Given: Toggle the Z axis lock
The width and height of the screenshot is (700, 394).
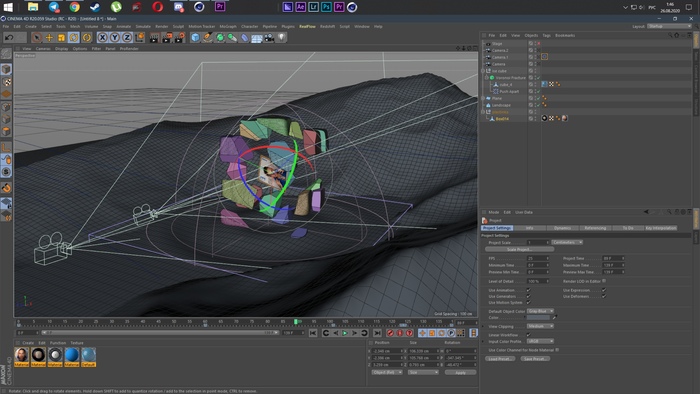Looking at the screenshot, I should pyautogui.click(x=127, y=38).
